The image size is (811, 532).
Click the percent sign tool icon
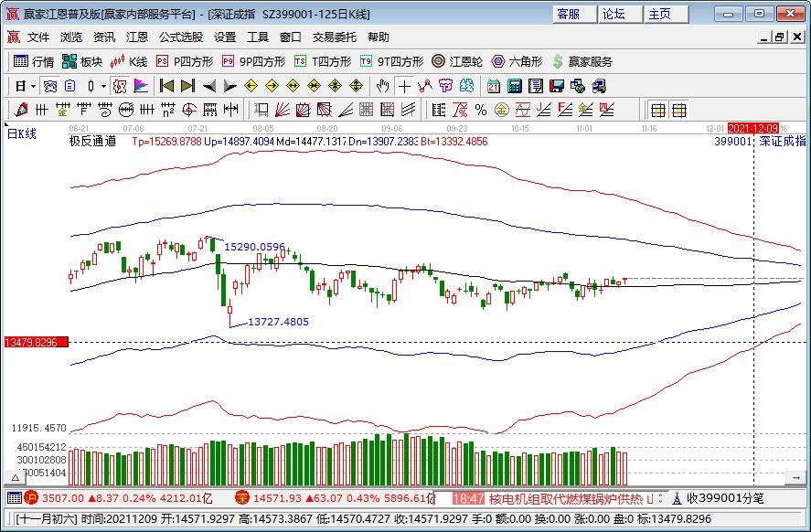coord(481,110)
